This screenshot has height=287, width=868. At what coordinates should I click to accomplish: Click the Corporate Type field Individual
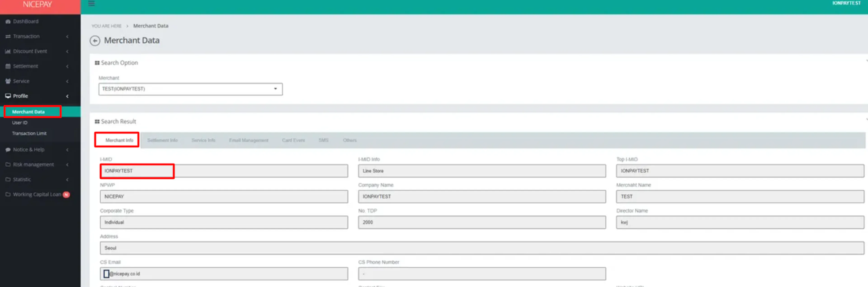point(224,222)
